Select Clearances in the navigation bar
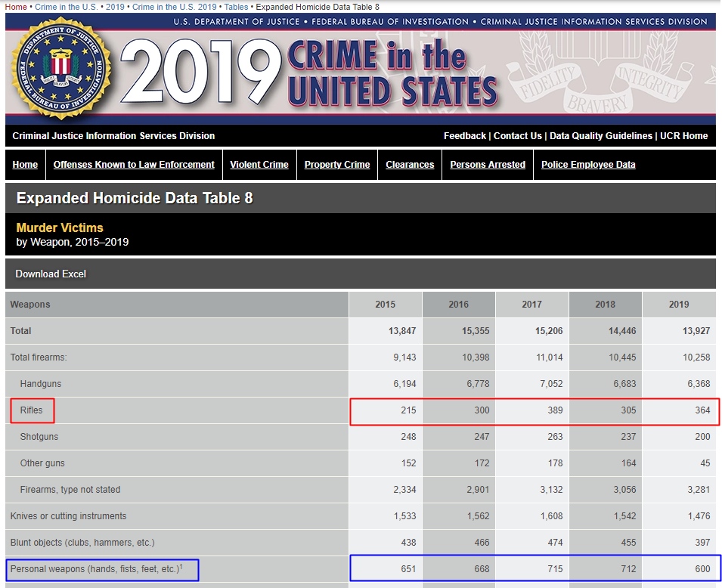Viewport: 722px width, 588px height. (410, 164)
